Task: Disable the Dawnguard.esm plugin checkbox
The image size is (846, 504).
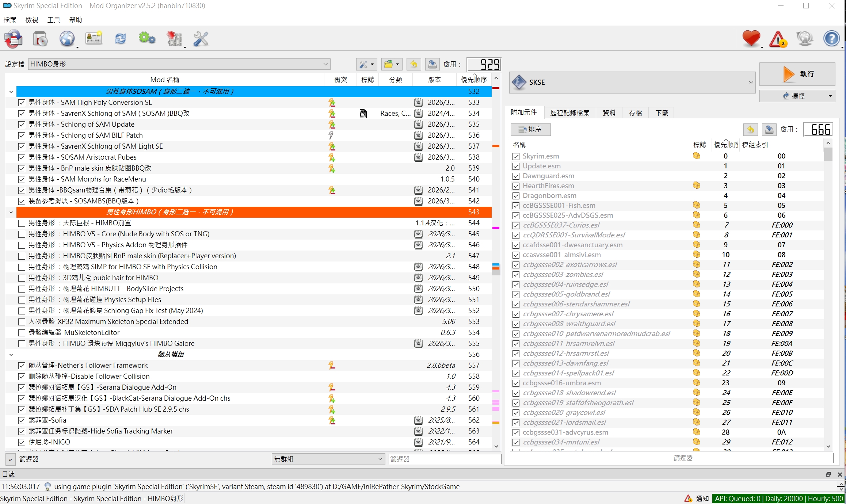Action: click(x=516, y=176)
